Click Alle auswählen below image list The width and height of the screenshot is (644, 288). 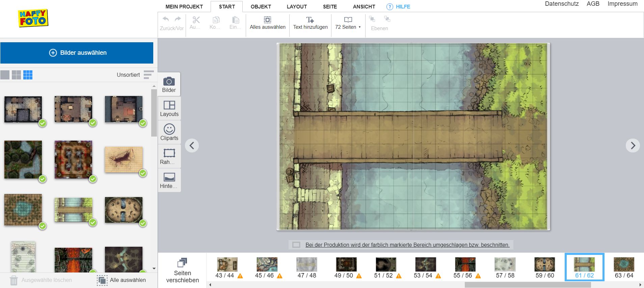pyautogui.click(x=121, y=280)
